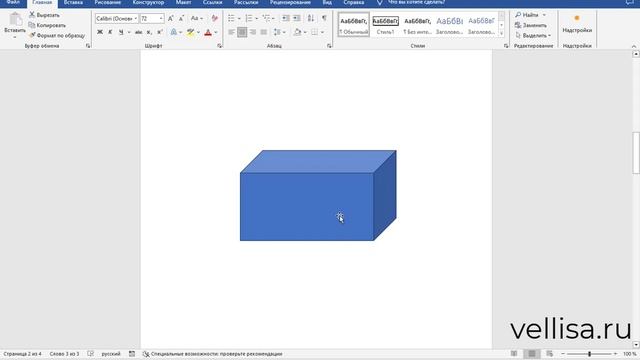Toggle italic (К) formatting
The image size is (640, 360).
point(110,32)
